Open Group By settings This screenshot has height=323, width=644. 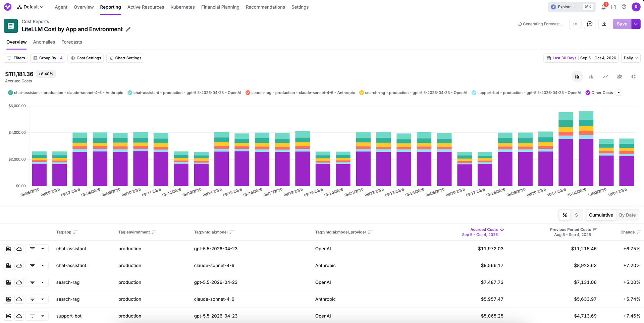click(x=48, y=58)
